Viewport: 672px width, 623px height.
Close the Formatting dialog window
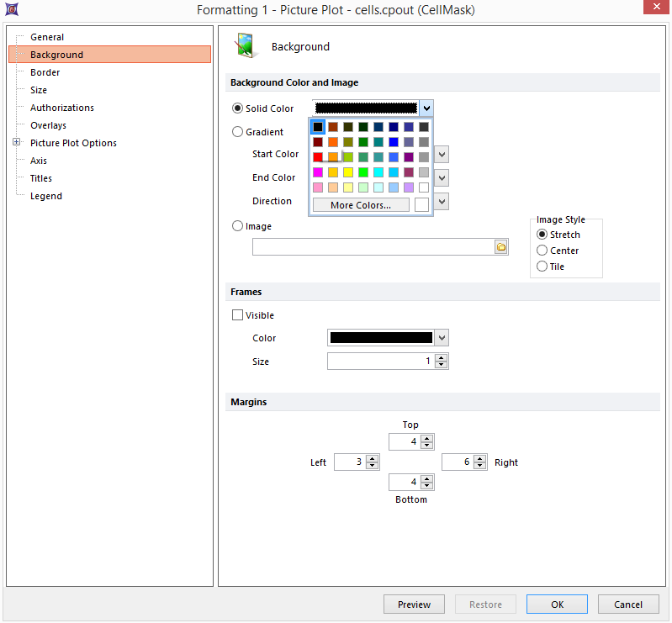tap(656, 7)
